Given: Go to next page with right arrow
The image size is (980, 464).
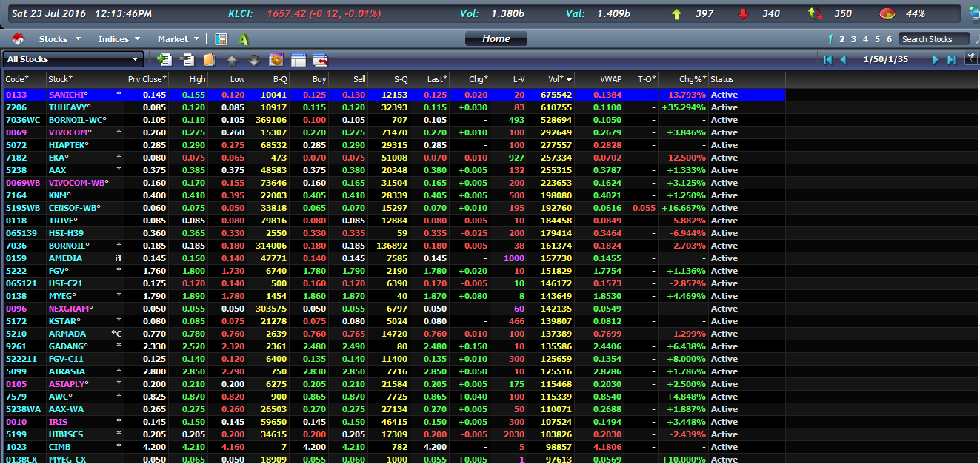Looking at the screenshot, I should click(936, 59).
